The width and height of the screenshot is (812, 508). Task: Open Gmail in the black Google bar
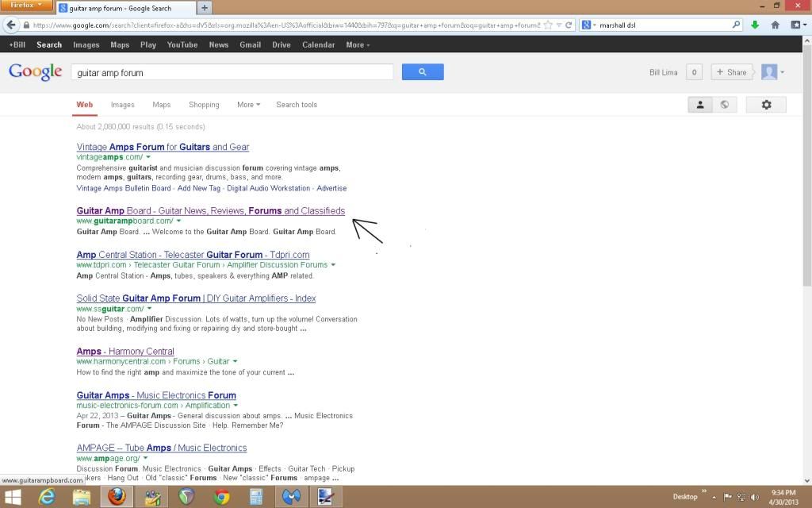coord(250,44)
